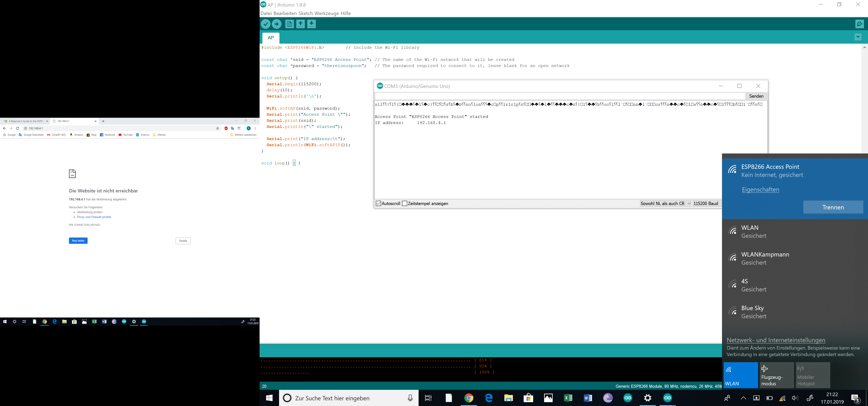Viewport: 868px width, 406px height.
Task: Disable the Autoscroll checkbox
Action: 378,203
